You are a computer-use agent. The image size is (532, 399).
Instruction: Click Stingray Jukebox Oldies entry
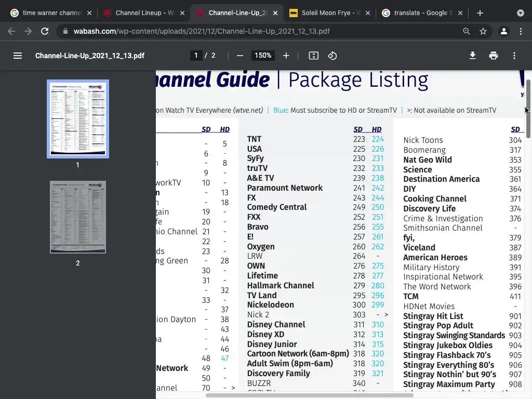coord(448,345)
